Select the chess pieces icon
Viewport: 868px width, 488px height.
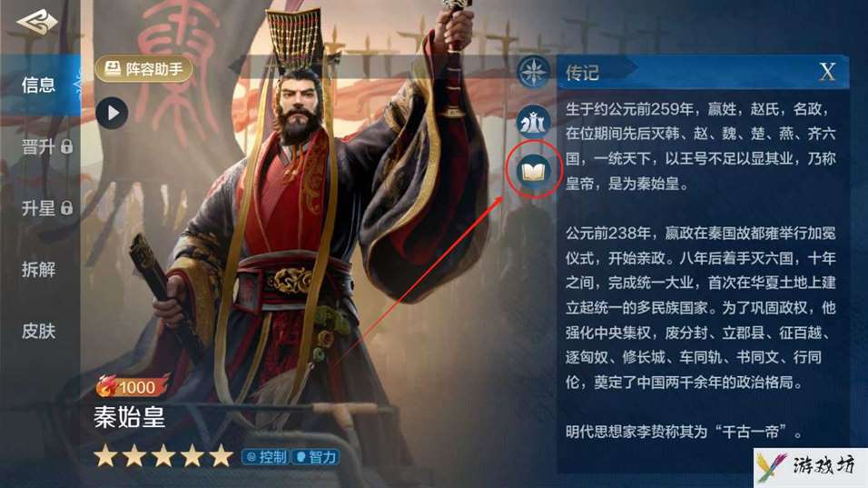(534, 122)
